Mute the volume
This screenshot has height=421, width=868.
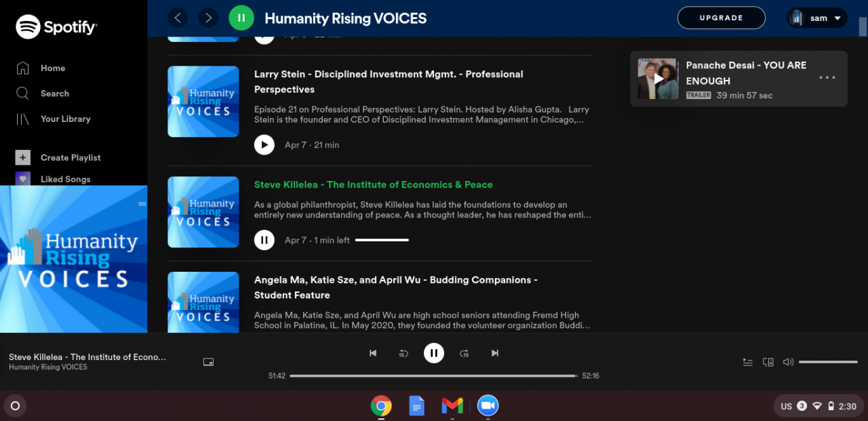788,362
